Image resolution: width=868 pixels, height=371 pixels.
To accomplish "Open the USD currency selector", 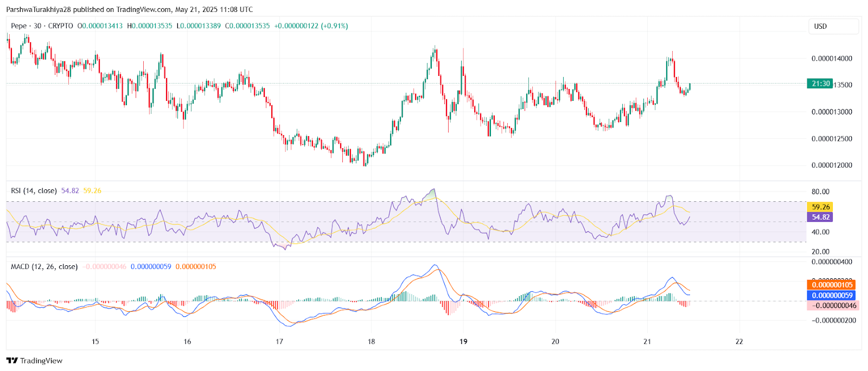I will (x=834, y=26).
